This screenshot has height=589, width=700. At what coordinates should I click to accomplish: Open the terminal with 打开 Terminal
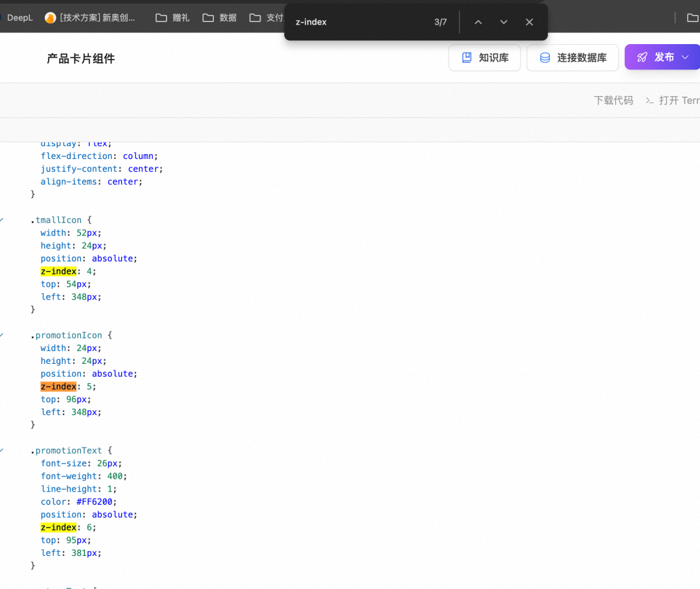pyautogui.click(x=674, y=101)
